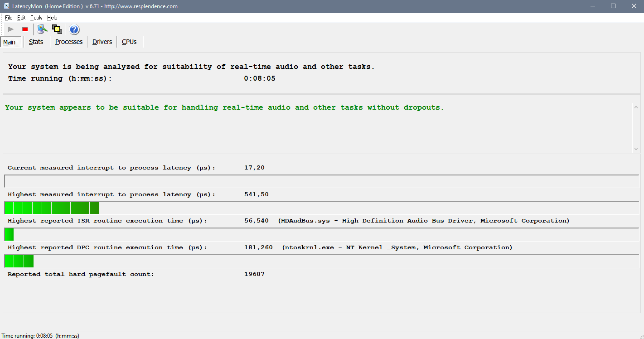
Task: Click the highest latency value 541,50
Action: pyautogui.click(x=257, y=194)
